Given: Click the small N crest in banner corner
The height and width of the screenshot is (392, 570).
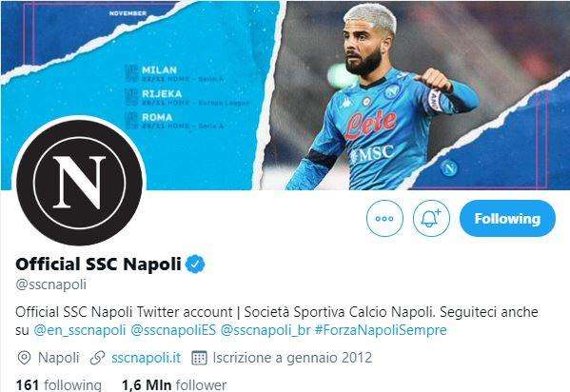Looking at the screenshot, I should (449, 168).
